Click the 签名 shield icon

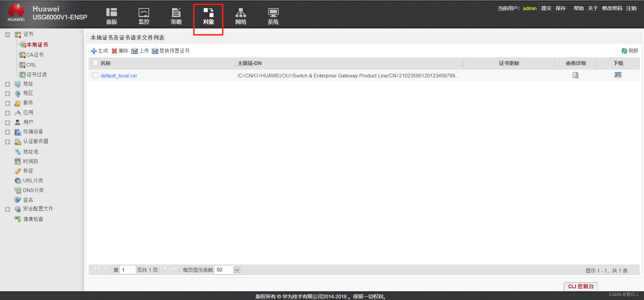click(x=18, y=200)
